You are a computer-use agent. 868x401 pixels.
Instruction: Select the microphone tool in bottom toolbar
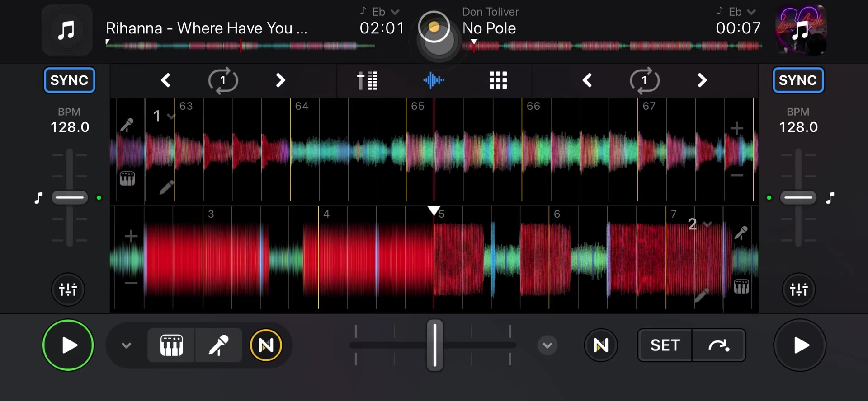point(219,345)
